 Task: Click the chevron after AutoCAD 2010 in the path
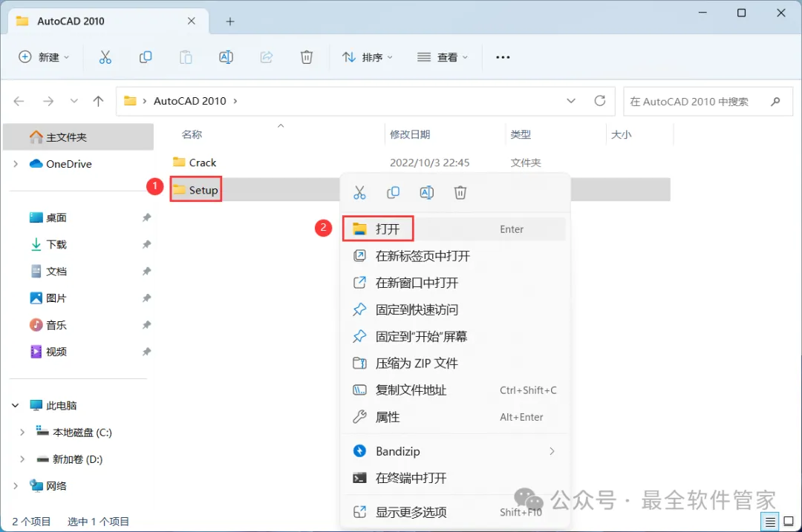pos(235,101)
